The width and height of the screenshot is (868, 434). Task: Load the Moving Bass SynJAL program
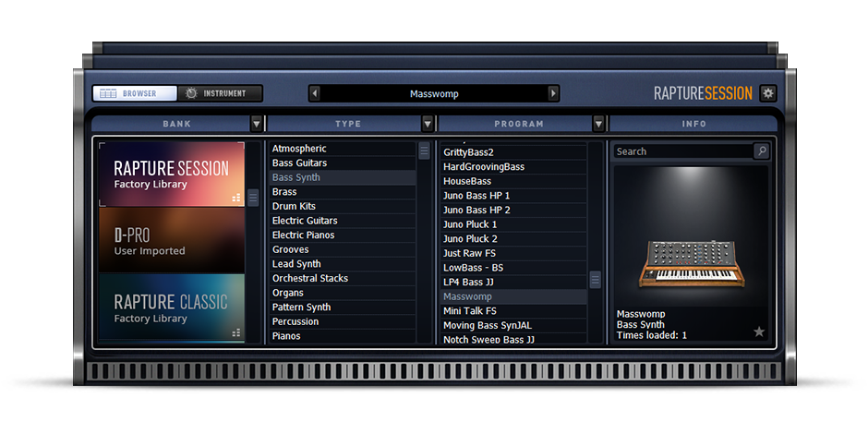[x=513, y=325]
